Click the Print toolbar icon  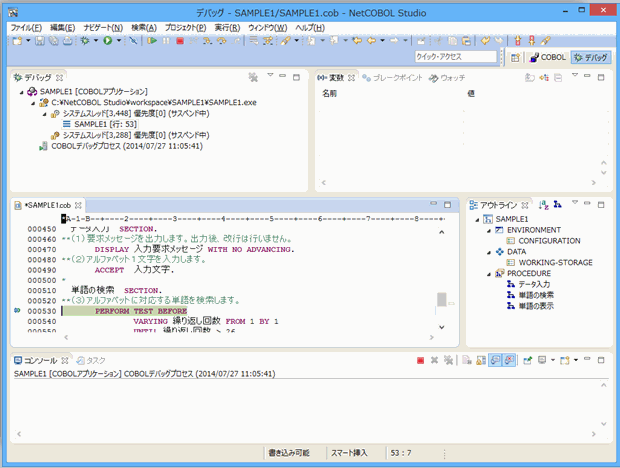click(x=68, y=41)
